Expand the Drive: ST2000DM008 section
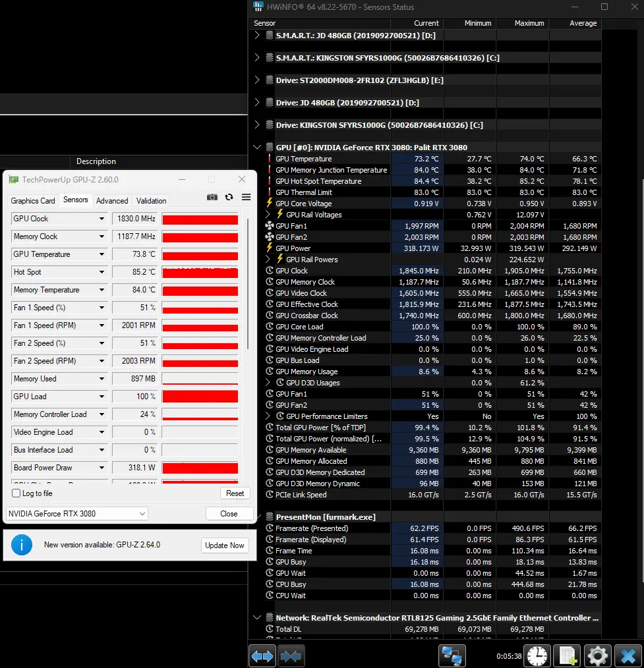The height and width of the screenshot is (668, 644). pos(257,80)
